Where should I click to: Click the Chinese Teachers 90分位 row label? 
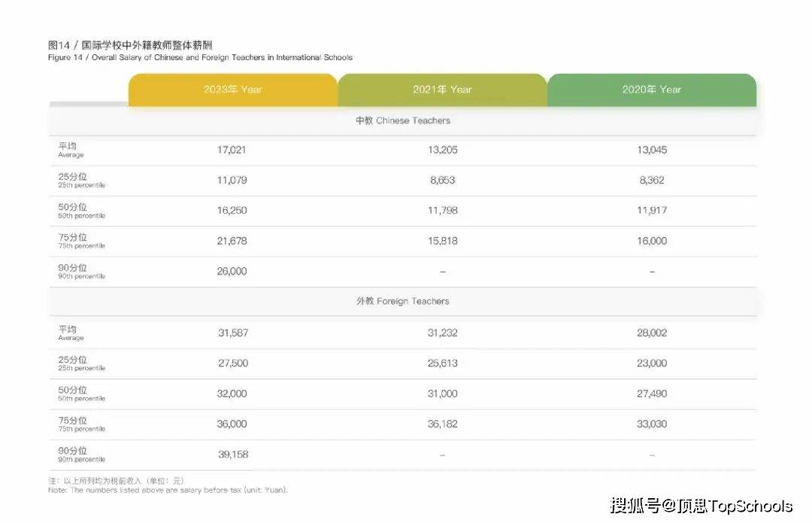[81, 271]
